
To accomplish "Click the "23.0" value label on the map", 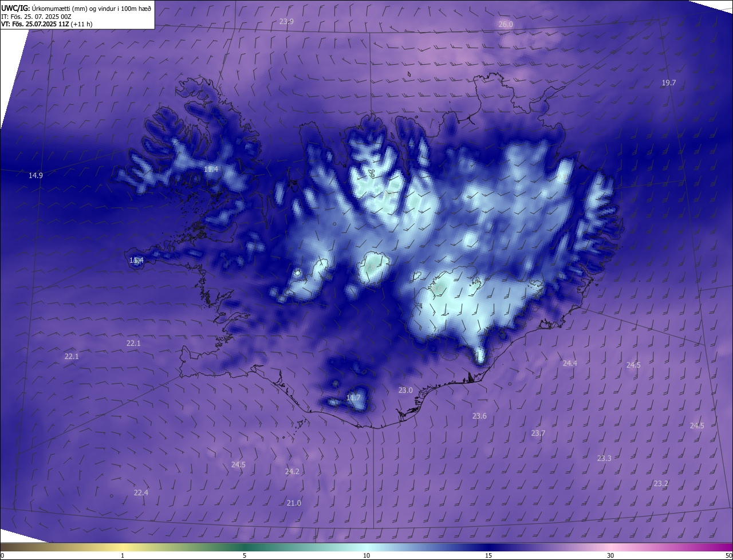I will [405, 391].
